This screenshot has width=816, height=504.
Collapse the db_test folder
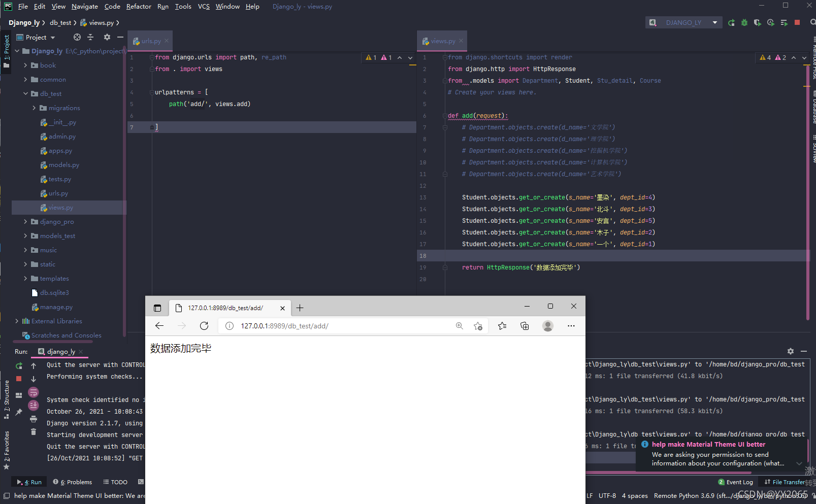(x=26, y=94)
